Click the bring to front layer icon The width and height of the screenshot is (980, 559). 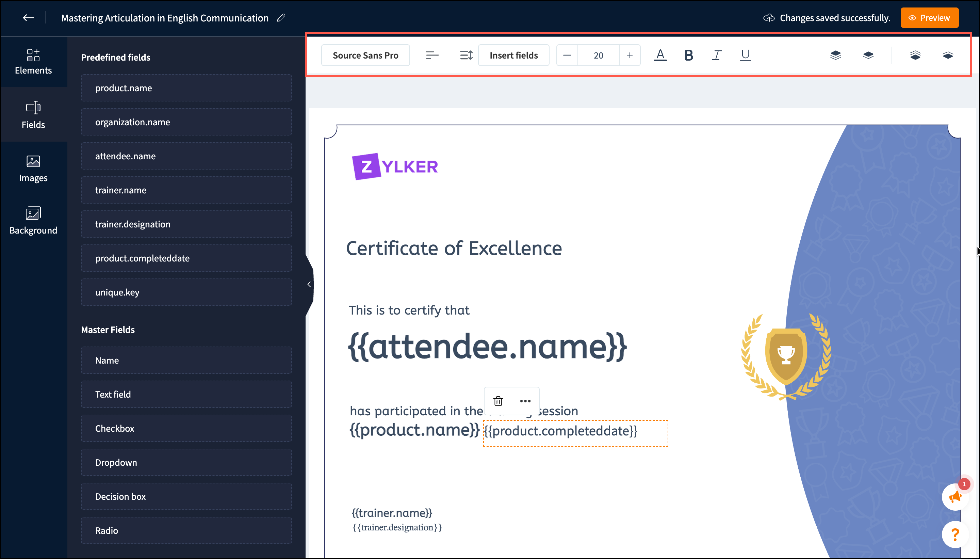pyautogui.click(x=835, y=55)
